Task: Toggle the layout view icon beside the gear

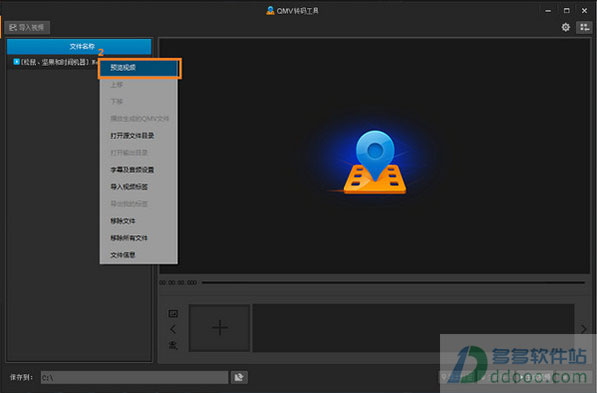Action: 584,27
